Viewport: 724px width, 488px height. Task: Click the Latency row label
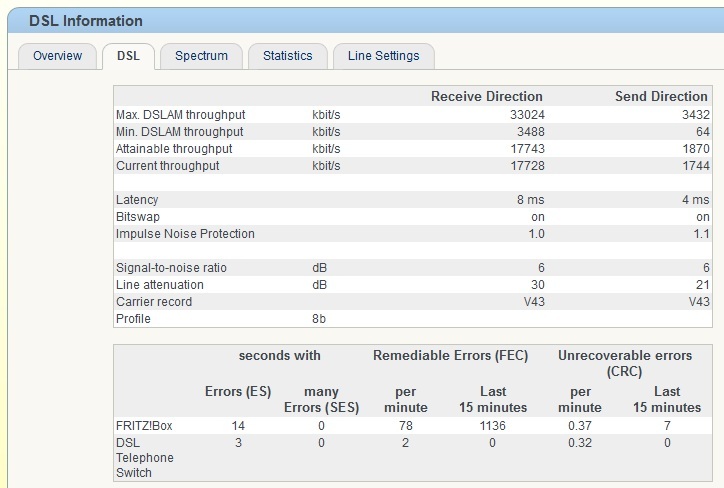(x=137, y=199)
